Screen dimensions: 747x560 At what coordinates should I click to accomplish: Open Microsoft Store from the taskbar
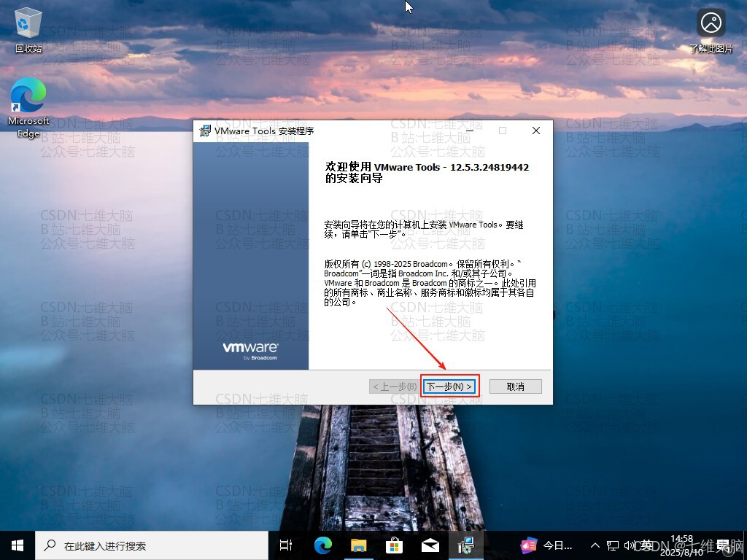pyautogui.click(x=394, y=545)
